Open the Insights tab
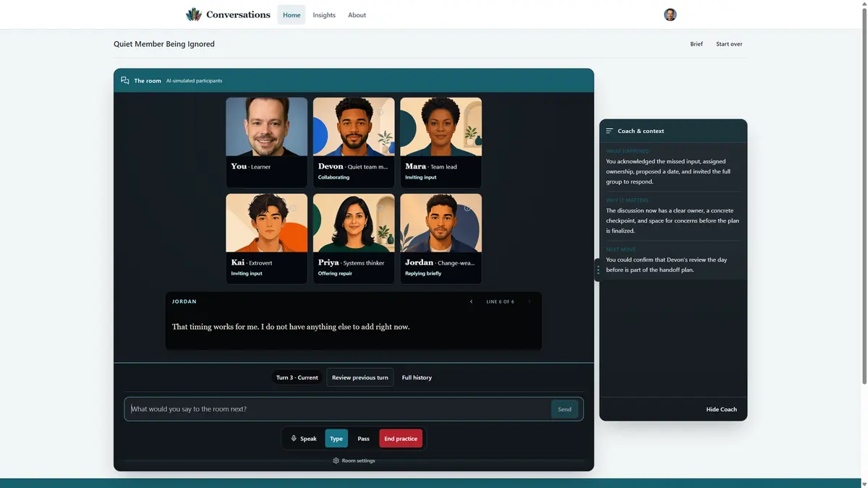Viewport: 868px width, 488px height. coord(324,14)
